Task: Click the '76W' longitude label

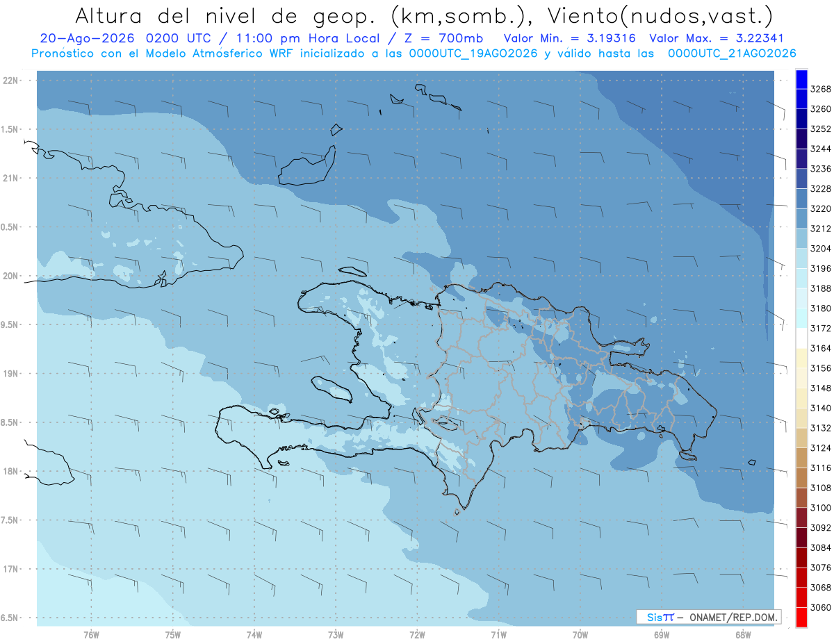Action: 91,635
